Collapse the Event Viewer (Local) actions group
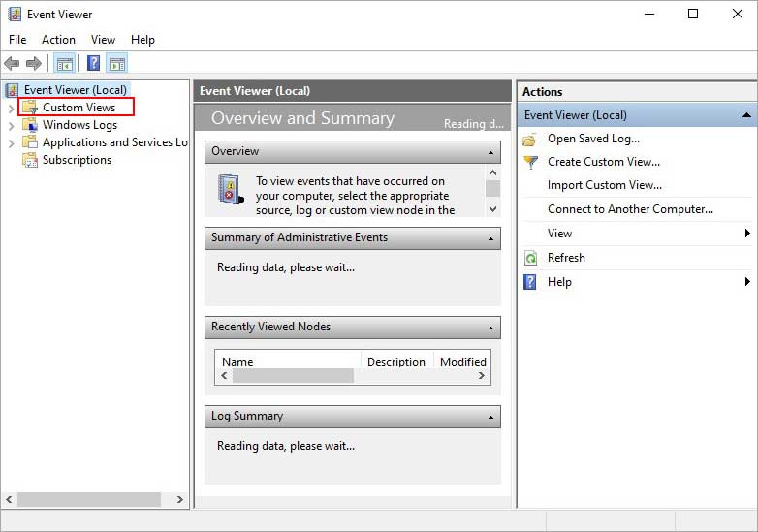 pyautogui.click(x=746, y=115)
